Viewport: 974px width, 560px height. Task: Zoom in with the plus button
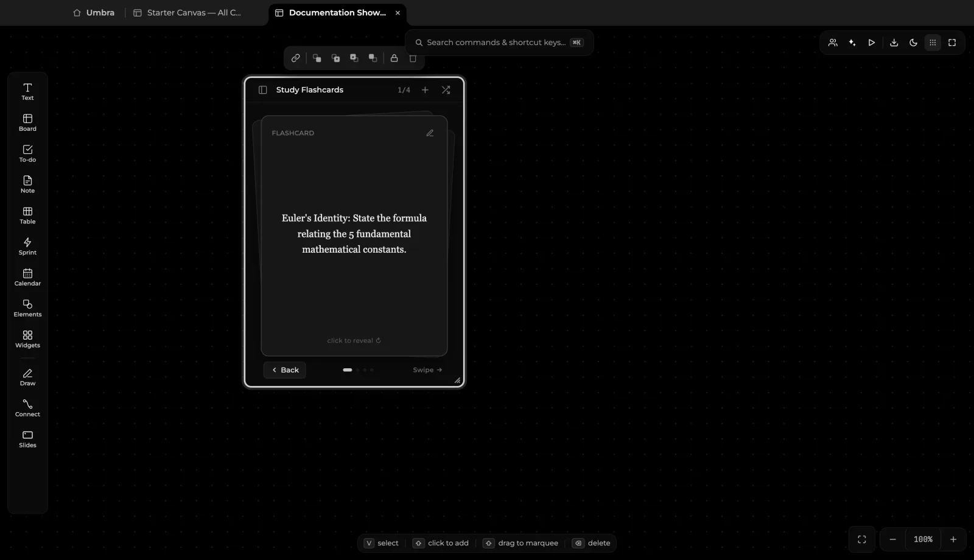953,539
